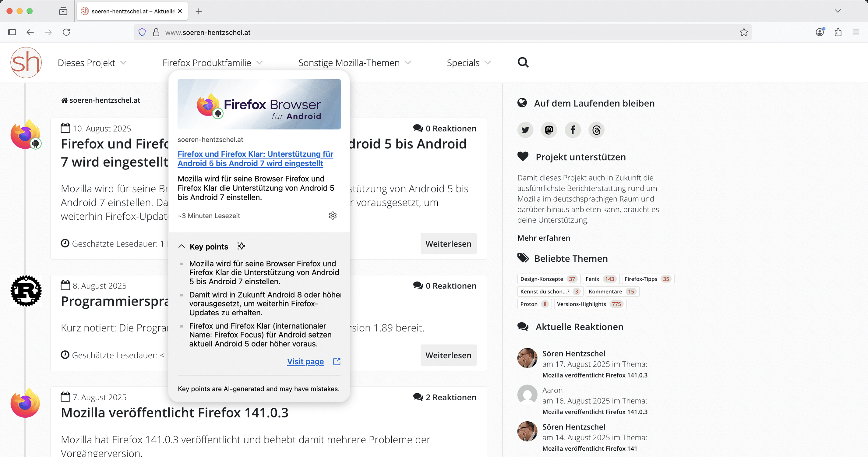Select the Design-Konzepte tag
This screenshot has width=868, height=457.
(x=549, y=279)
